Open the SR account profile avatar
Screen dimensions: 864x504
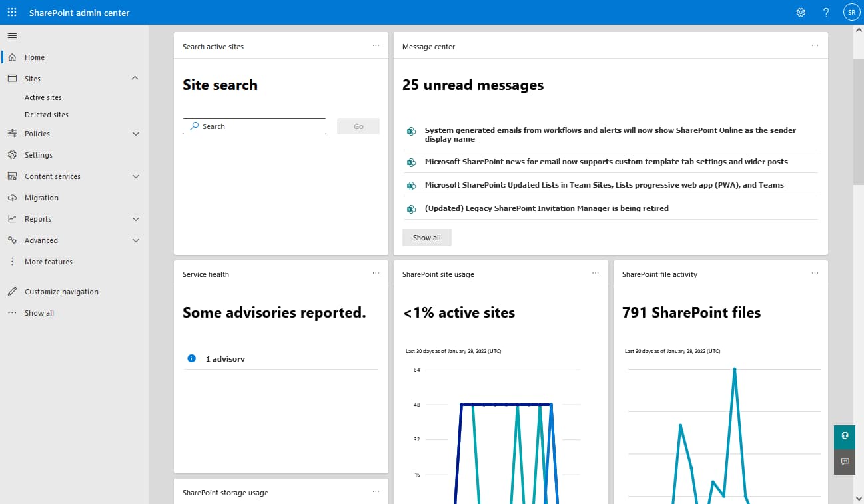click(x=851, y=13)
